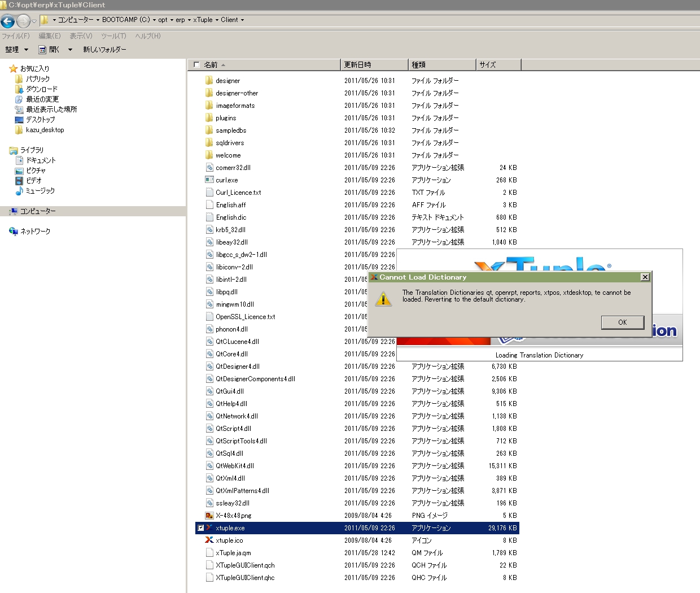The height and width of the screenshot is (593, 700).
Task: Click the designer folder icon
Action: point(209,81)
